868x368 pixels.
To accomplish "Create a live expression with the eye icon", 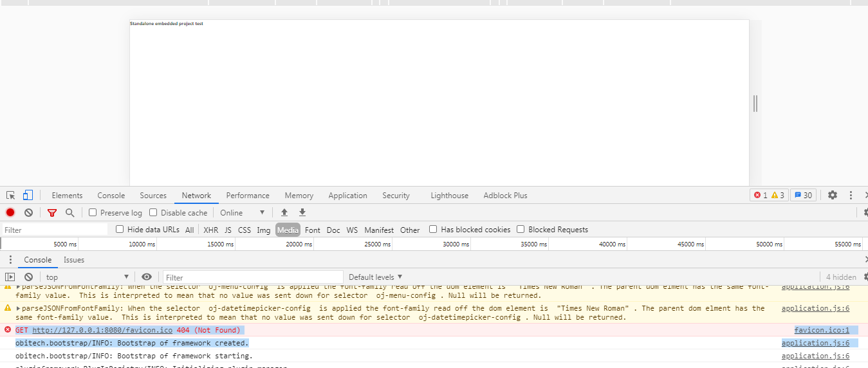I will click(147, 277).
